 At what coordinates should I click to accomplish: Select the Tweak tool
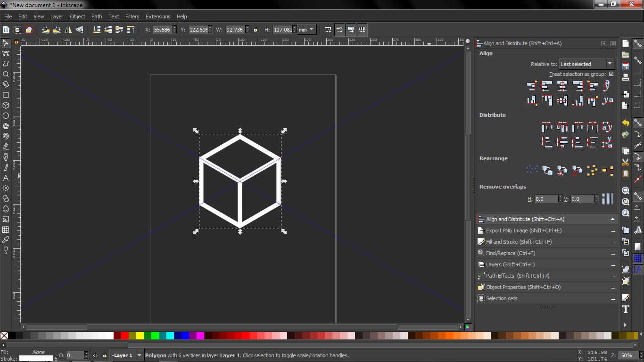coord(6,64)
